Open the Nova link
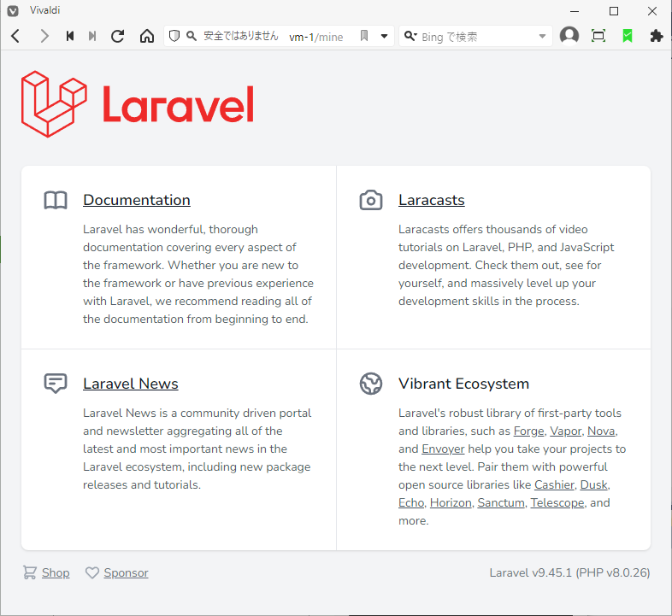The width and height of the screenshot is (672, 616). [x=601, y=431]
